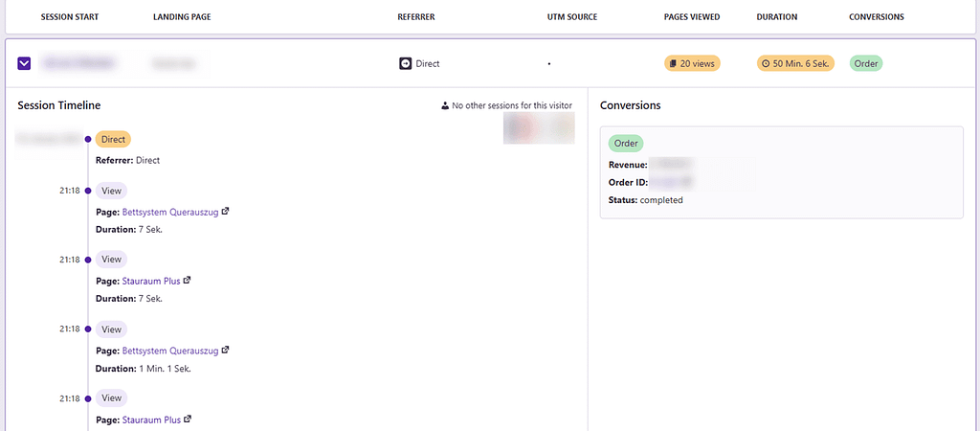This screenshot has height=431, width=980.
Task: Sort by LANDING PAGE column header
Action: tap(182, 17)
